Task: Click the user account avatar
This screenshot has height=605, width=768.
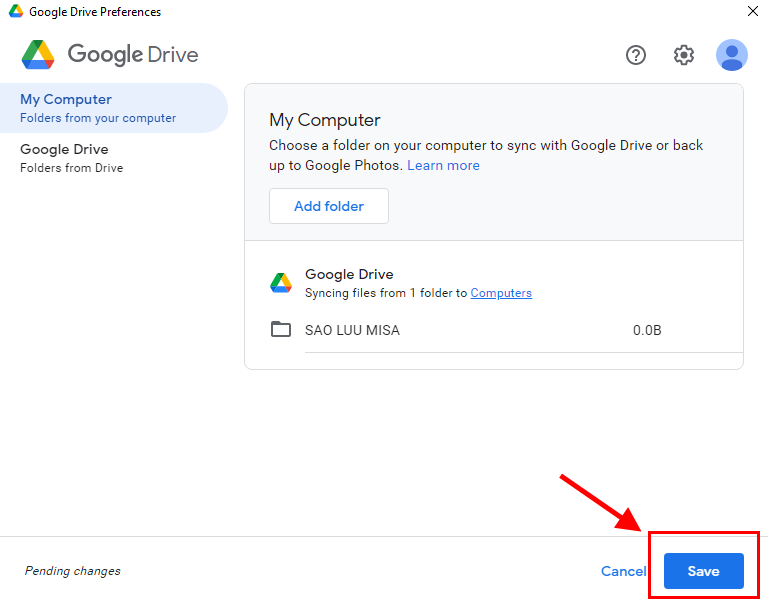Action: point(731,55)
